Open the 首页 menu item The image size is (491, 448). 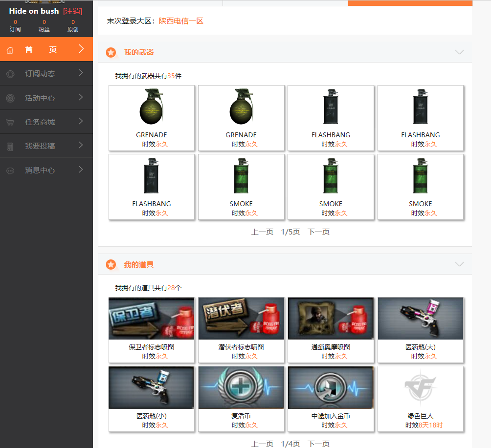[x=46, y=49]
